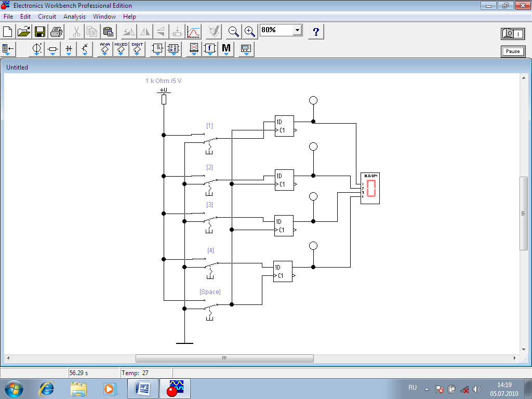Open the volume speaker tray icon
The image size is (532, 399).
(x=477, y=389)
